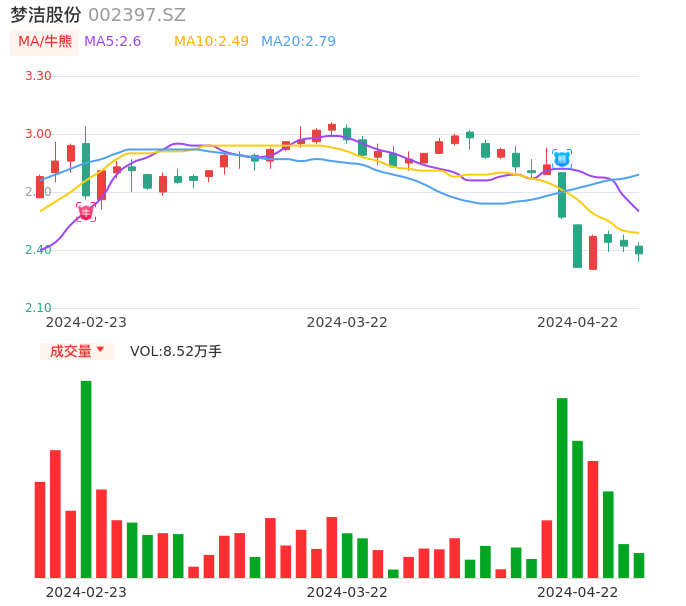686x606 pixels.
Task: Click the pink bull signal marker
Action: tap(86, 212)
